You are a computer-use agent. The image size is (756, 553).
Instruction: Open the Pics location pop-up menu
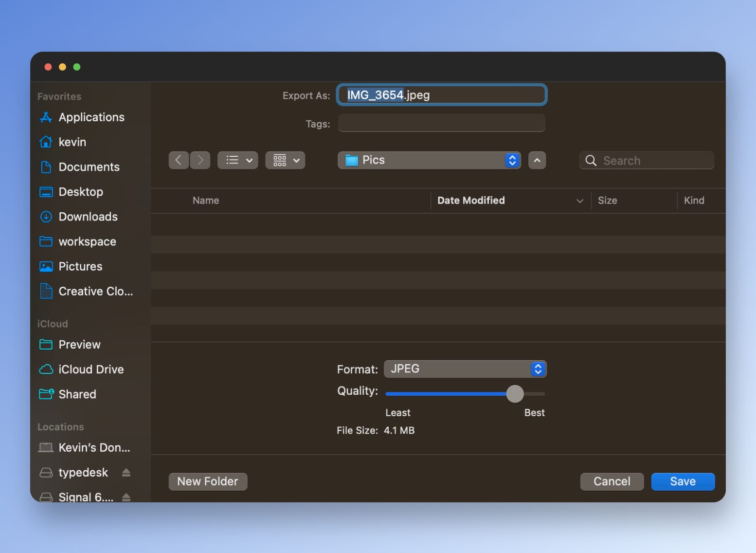click(x=429, y=160)
